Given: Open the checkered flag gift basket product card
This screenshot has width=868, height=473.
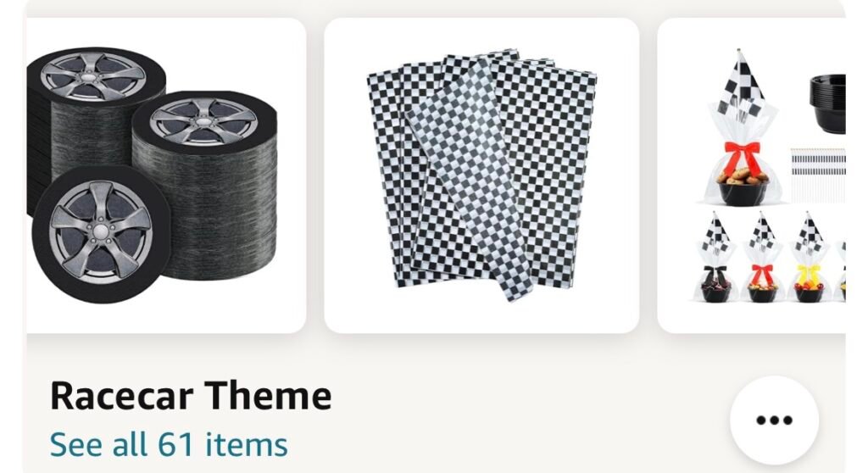Looking at the screenshot, I should click(x=751, y=175).
